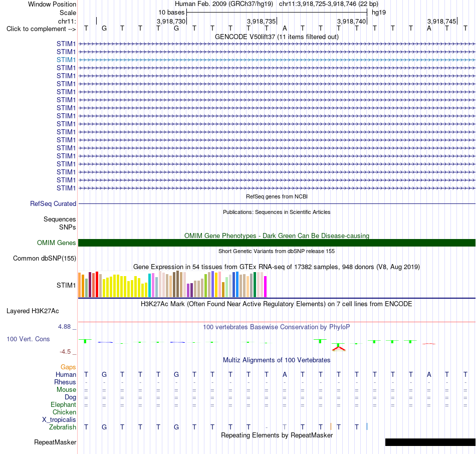Open the GENCODE V50lift37 track title
Screen dimensions: 476x454
pyautogui.click(x=277, y=37)
